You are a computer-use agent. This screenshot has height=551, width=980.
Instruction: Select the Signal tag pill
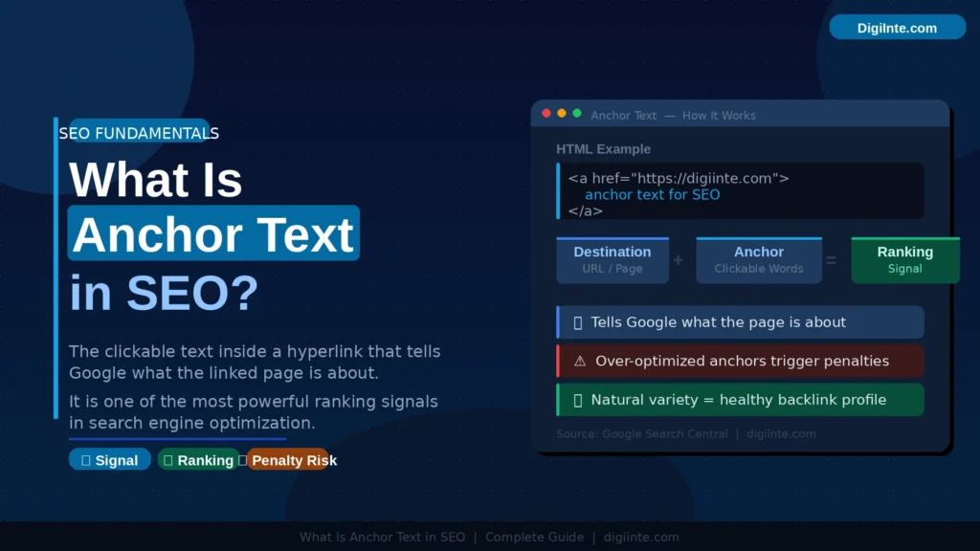pos(110,460)
